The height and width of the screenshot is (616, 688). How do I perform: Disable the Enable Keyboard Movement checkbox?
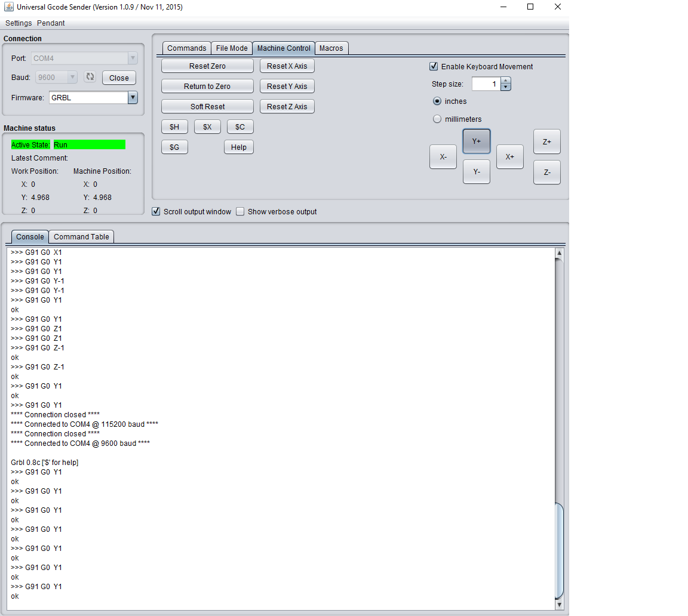[434, 66]
